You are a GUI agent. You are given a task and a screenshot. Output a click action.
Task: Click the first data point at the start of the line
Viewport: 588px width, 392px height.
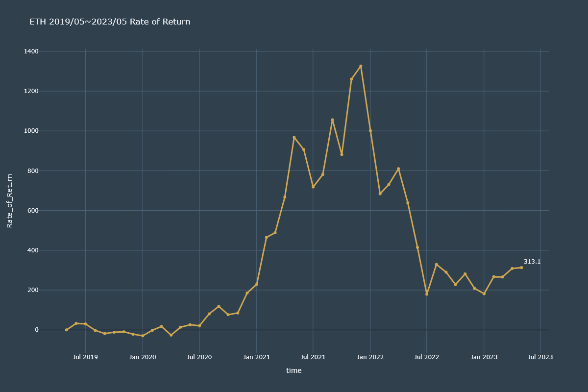(x=67, y=330)
